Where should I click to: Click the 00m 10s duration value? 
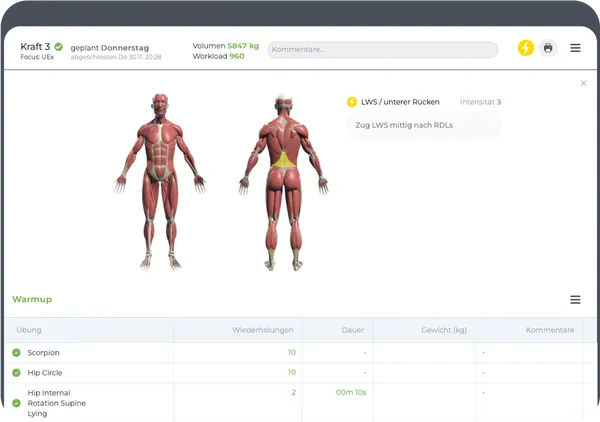[351, 392]
